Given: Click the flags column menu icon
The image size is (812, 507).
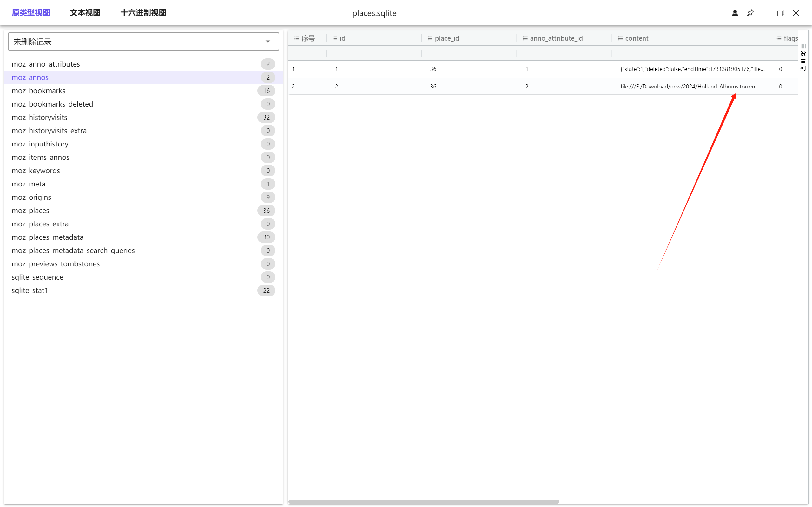Looking at the screenshot, I should [x=779, y=39].
